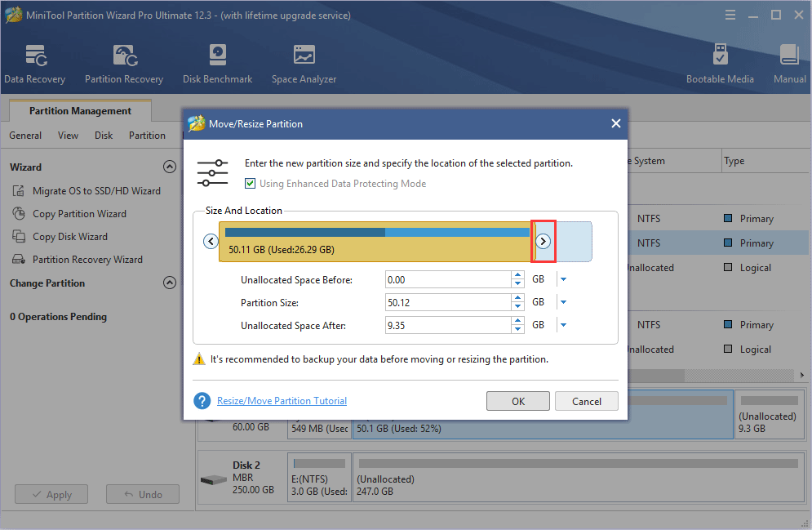Click the left arrow on the partition bar
The image size is (812, 530).
click(211, 242)
